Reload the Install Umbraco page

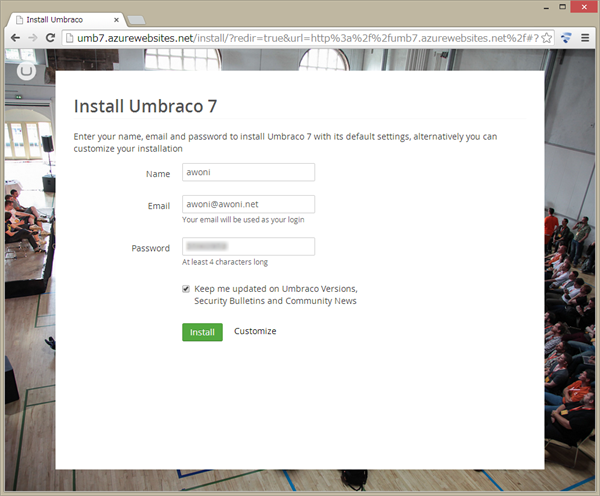coord(50,37)
